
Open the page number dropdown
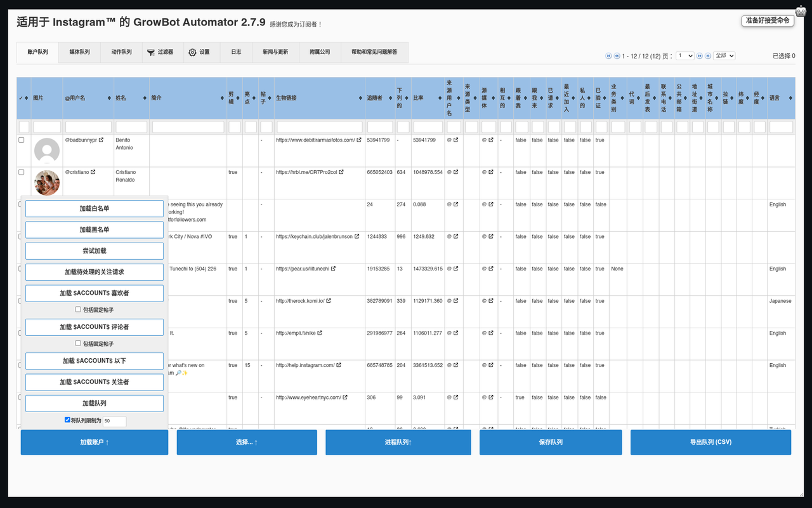[x=685, y=56]
